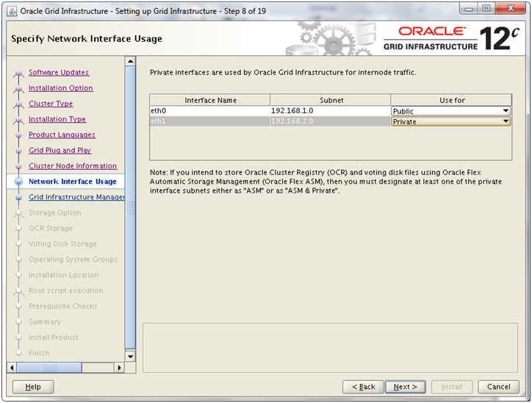Open the Use for dropdown for eth1
Screen dimensions: 532x403
click(x=450, y=121)
